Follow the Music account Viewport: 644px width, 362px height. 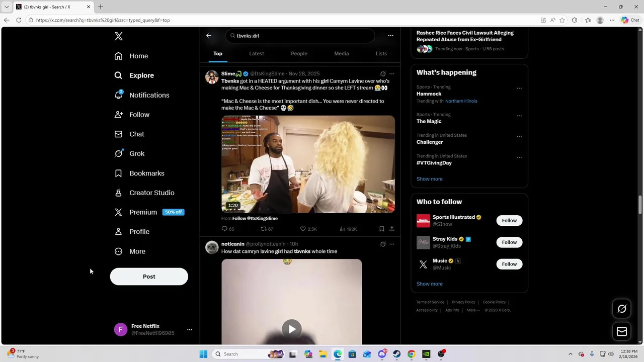tap(509, 264)
